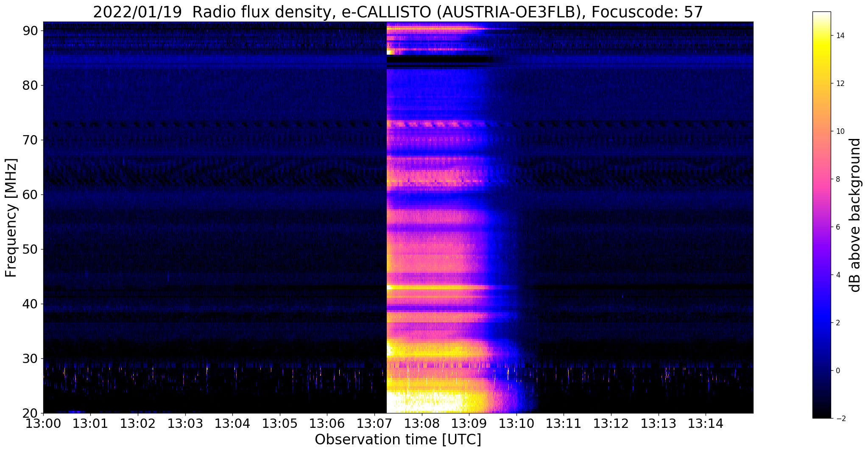Click the 13:02 time tick label
Viewport: 868px width, 452px height.
(x=138, y=423)
